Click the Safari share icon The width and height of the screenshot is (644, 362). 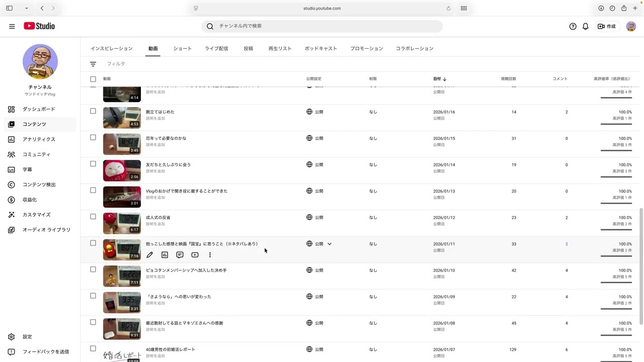(x=624, y=8)
